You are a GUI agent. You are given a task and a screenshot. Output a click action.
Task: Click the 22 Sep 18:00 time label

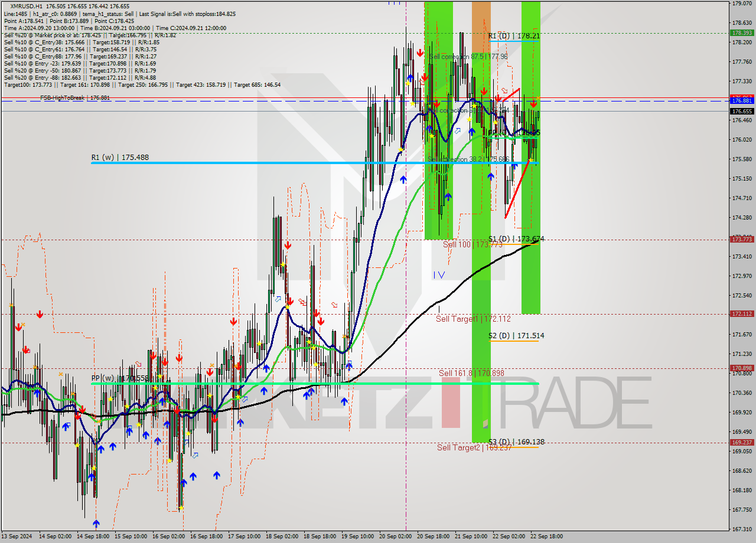pyautogui.click(x=547, y=537)
